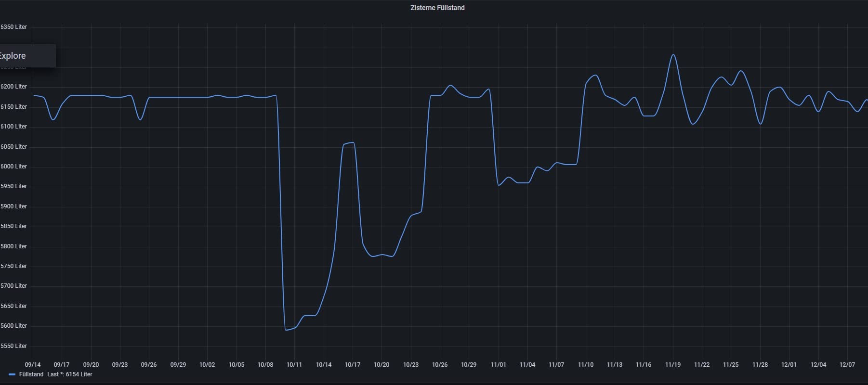The height and width of the screenshot is (385, 868).
Task: Open the Zisterne Füllstand panel title menu
Action: pyautogui.click(x=437, y=8)
